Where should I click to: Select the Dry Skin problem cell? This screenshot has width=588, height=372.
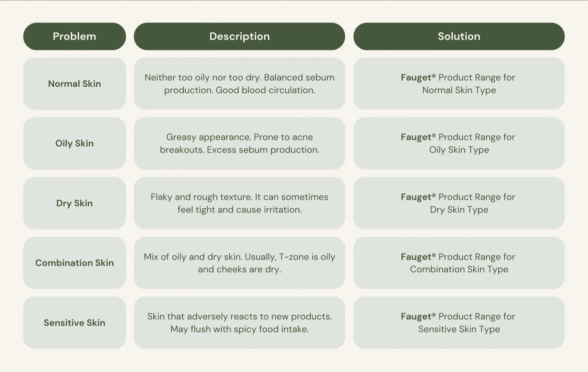click(x=74, y=203)
